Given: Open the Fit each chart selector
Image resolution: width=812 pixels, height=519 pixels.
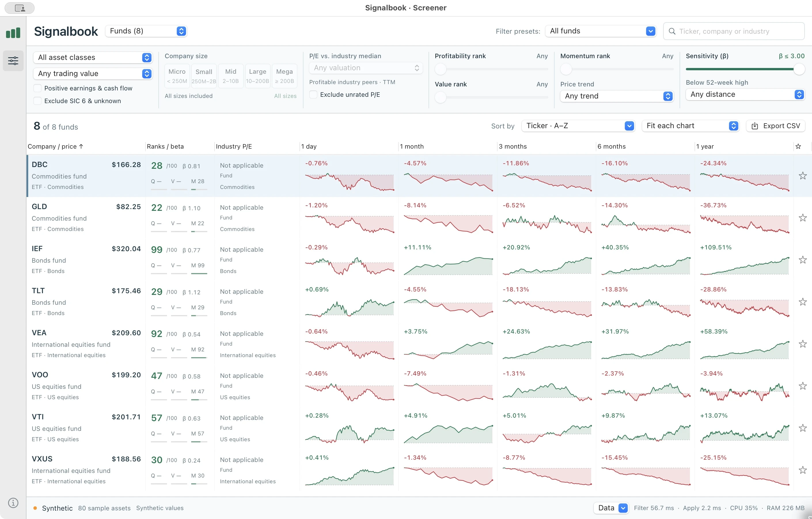Looking at the screenshot, I should coord(690,126).
